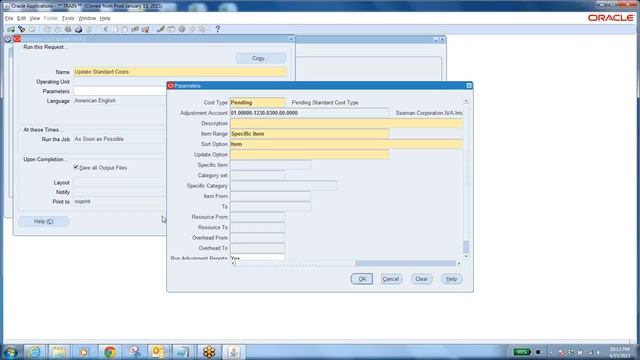Click the Edit Field pencil icon
This screenshot has height=360, width=640.
(160, 29)
